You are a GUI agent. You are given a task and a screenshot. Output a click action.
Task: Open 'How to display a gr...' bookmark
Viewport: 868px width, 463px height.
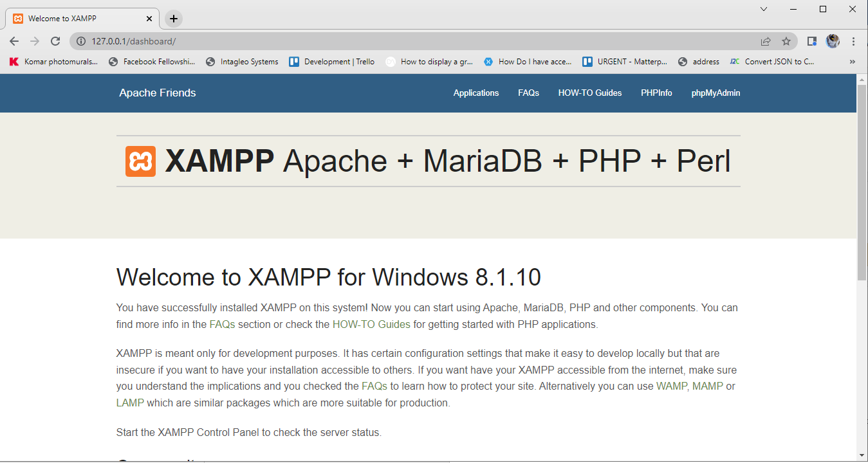[x=429, y=62]
